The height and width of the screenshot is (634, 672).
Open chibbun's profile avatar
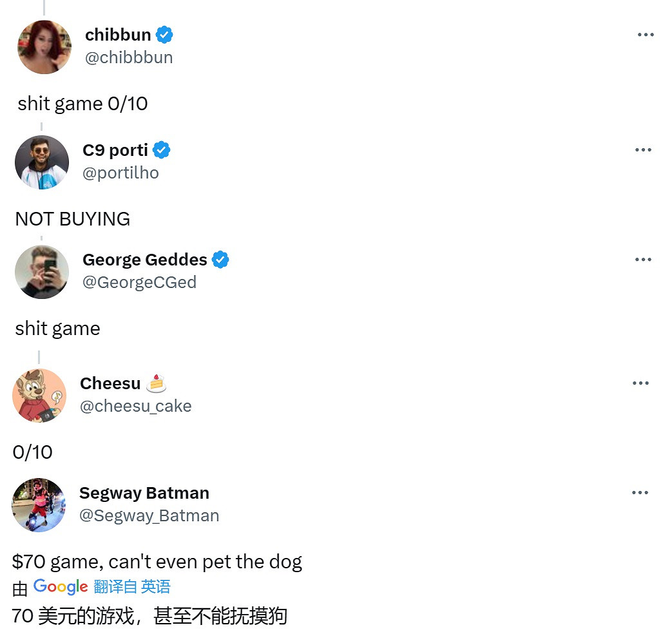coord(44,47)
